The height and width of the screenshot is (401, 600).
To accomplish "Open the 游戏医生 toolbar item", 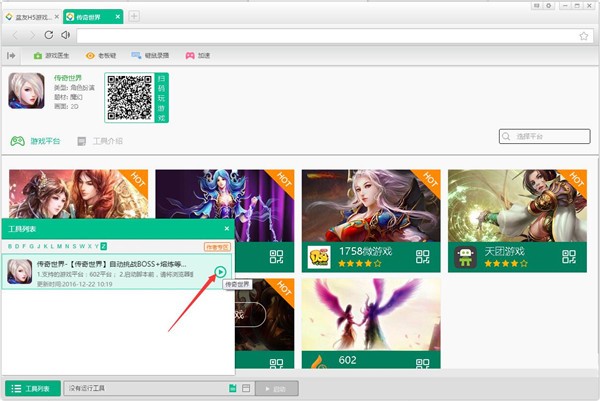I will [52, 56].
